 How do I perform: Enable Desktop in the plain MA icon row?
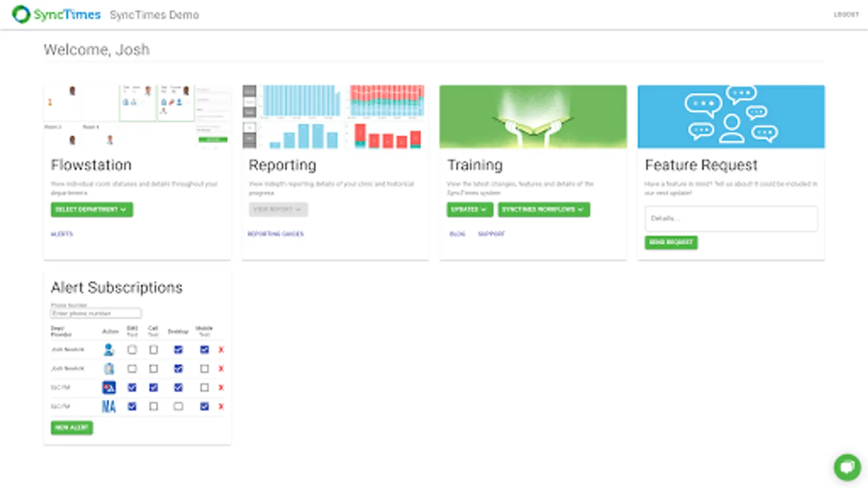click(x=178, y=406)
